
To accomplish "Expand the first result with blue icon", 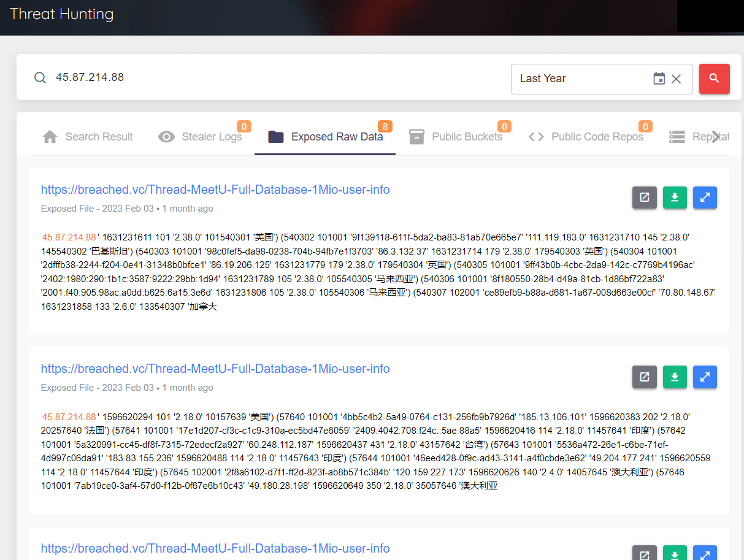I will 705,198.
